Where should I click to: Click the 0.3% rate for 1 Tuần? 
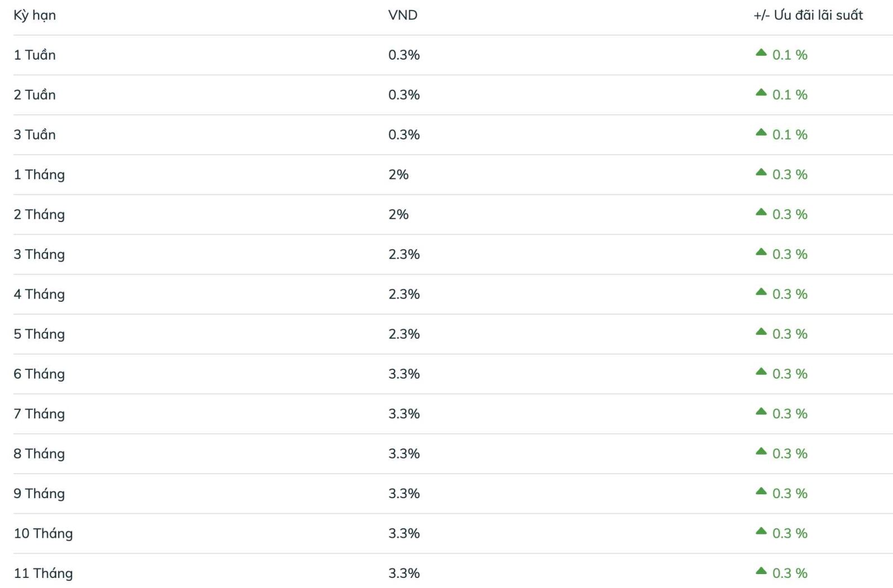point(404,55)
